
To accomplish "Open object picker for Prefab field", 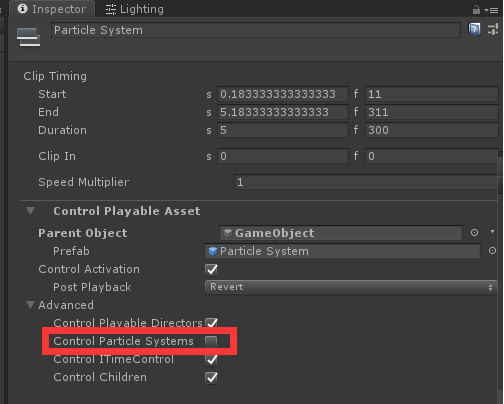I will [x=492, y=251].
